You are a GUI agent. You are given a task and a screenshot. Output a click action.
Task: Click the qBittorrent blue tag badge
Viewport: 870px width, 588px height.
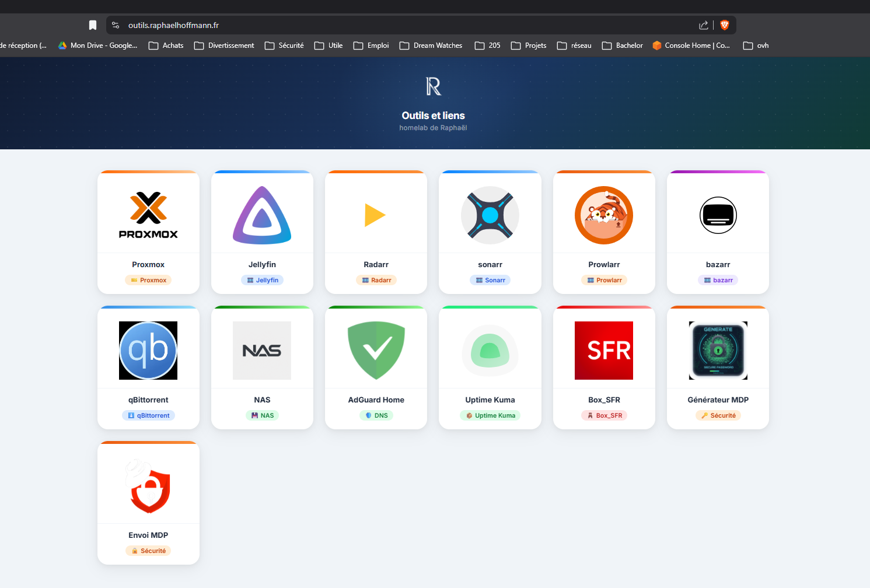pos(148,415)
